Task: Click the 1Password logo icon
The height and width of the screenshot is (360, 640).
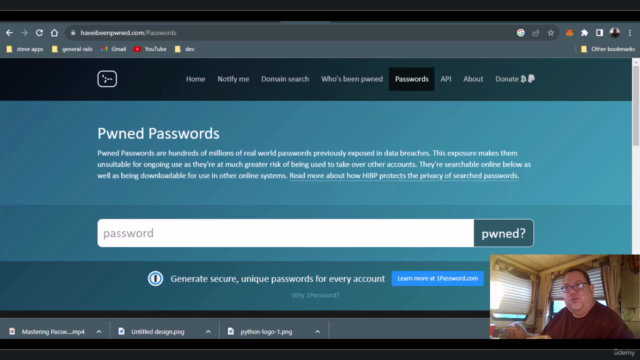Action: tap(155, 279)
